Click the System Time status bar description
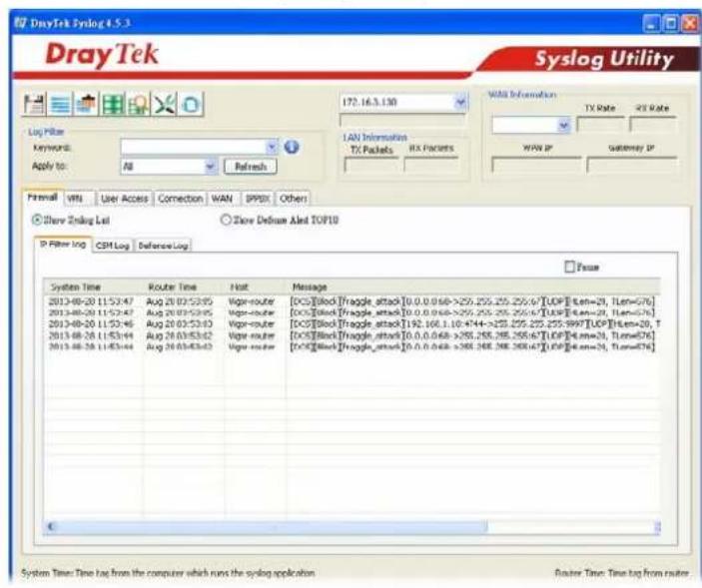Viewport: 702px width, 588px height. [168, 573]
